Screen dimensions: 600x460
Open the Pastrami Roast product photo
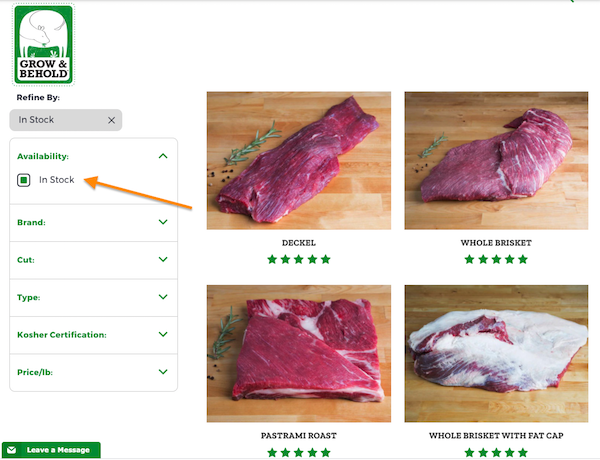[299, 354]
